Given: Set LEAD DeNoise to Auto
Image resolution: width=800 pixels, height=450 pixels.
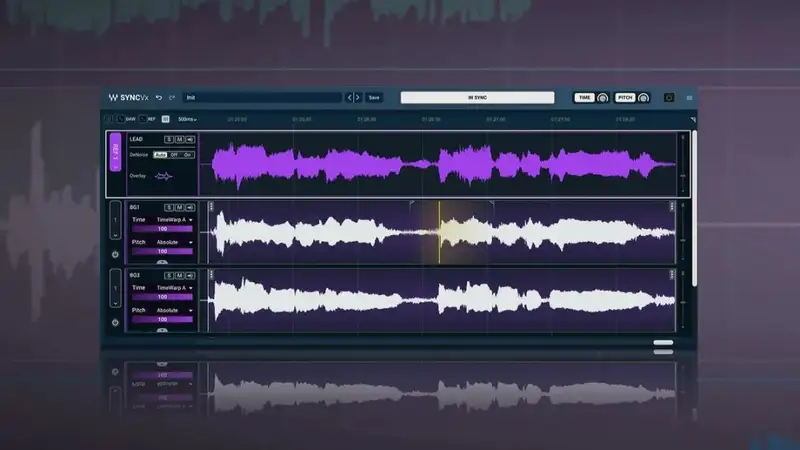Looking at the screenshot, I should pyautogui.click(x=160, y=155).
